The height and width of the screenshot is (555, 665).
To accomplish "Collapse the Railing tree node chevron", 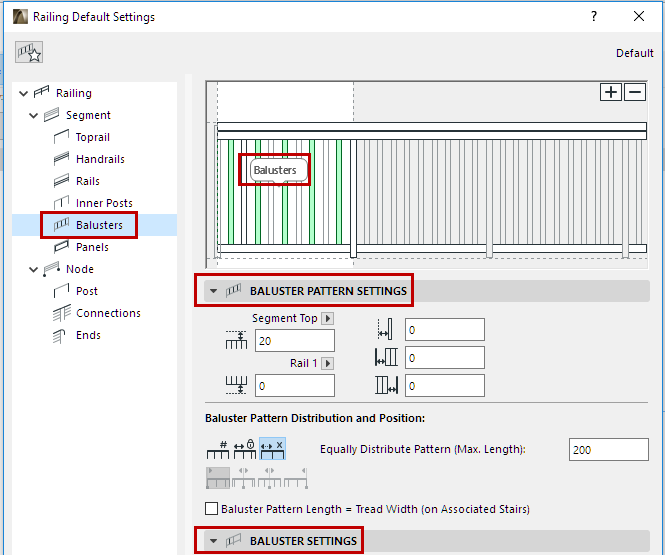I will point(24,93).
